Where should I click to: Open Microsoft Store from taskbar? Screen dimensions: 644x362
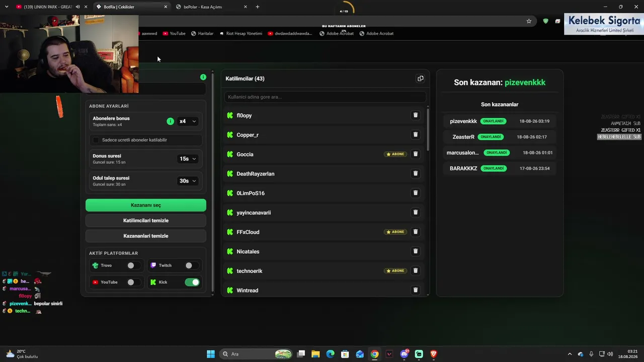point(345,354)
